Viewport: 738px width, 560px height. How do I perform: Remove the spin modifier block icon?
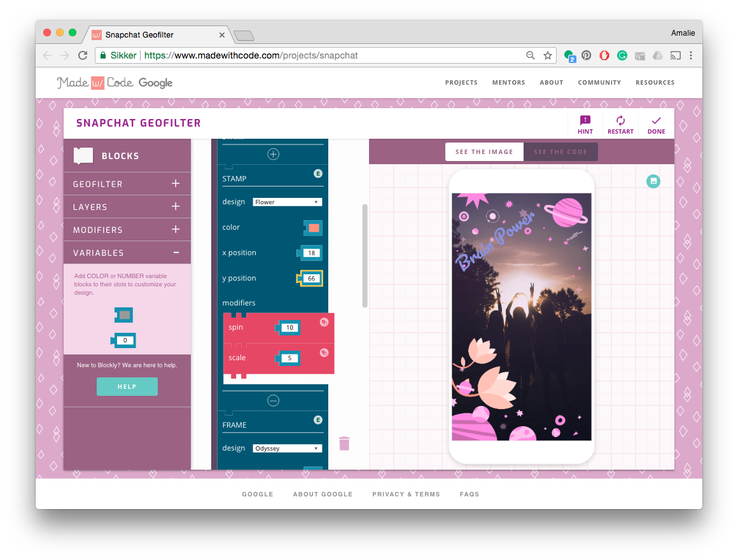pos(324,323)
